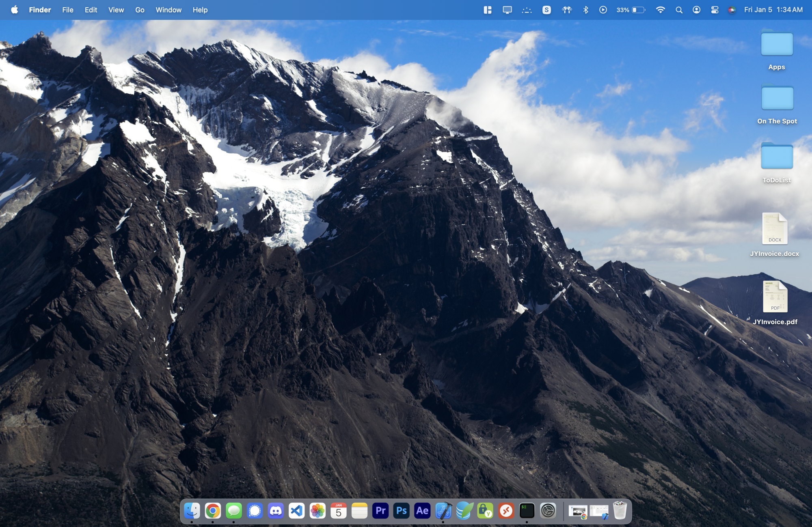Click the screen mirroring menu bar toggle
The height and width of the screenshot is (527, 812).
[x=508, y=9]
